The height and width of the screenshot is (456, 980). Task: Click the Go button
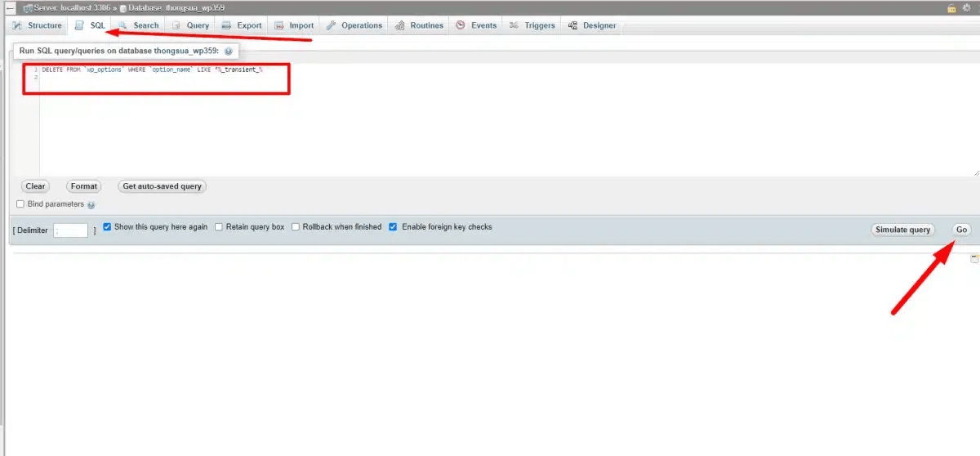(961, 230)
